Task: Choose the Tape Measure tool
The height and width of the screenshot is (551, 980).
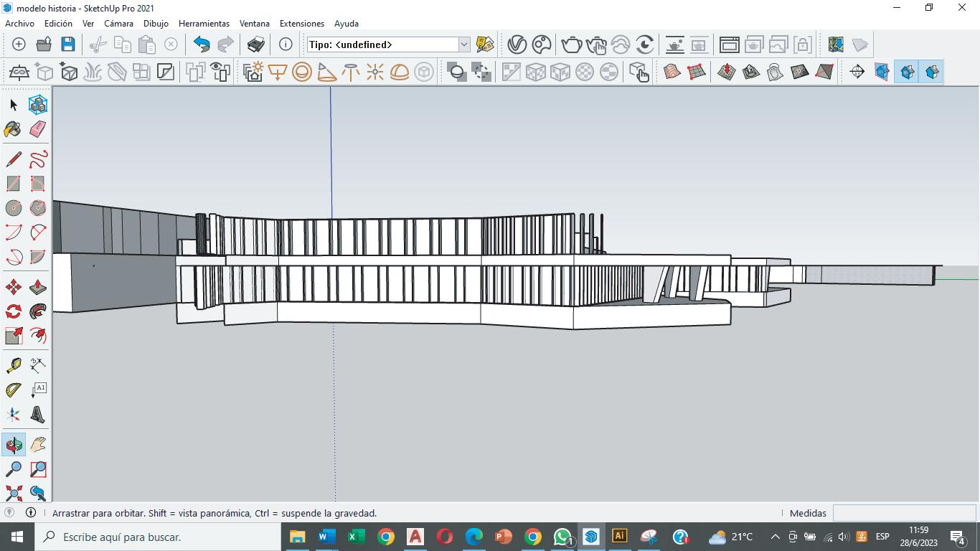Action: point(13,366)
